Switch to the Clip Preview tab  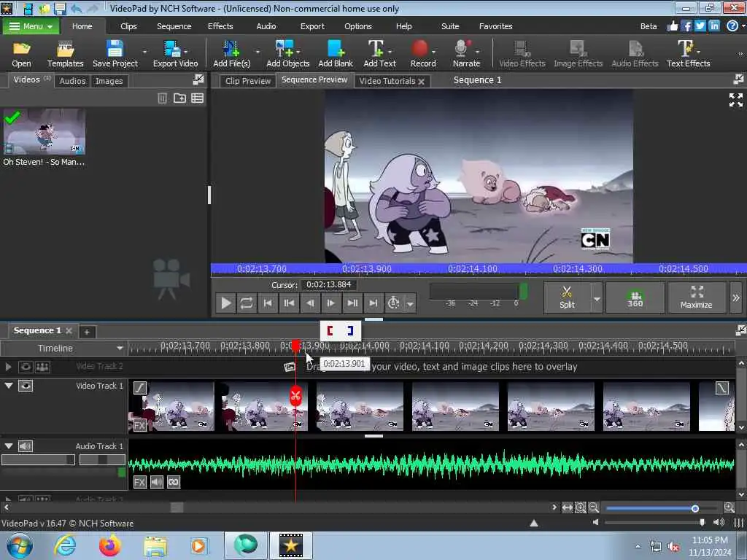248,81
